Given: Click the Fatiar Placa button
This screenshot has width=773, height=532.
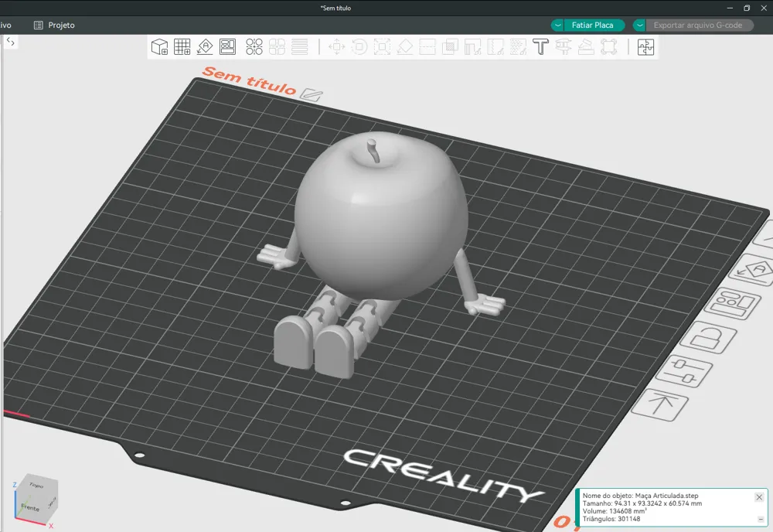Looking at the screenshot, I should (594, 26).
